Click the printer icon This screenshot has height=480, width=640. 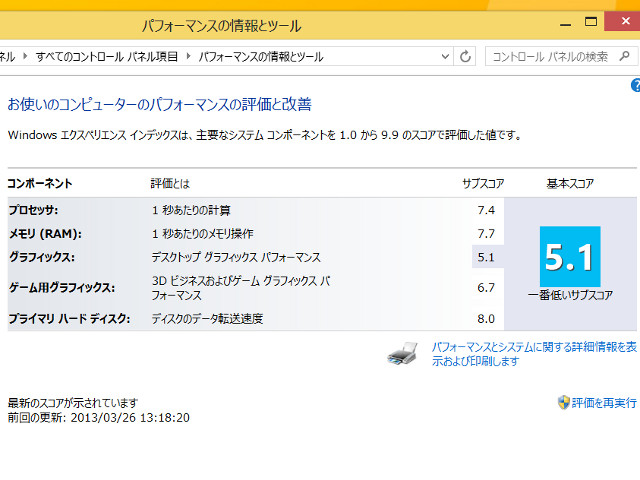click(x=402, y=353)
